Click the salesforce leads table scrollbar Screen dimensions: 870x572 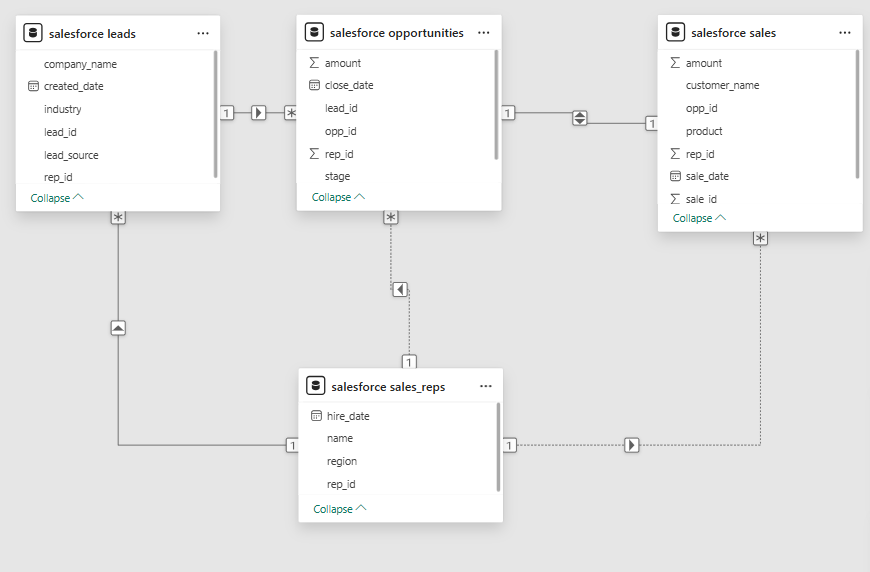click(215, 114)
